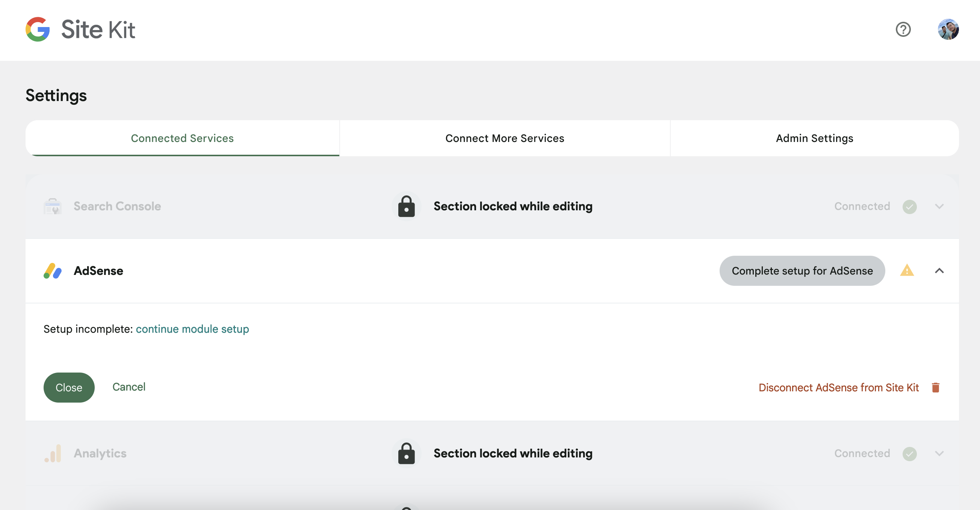Expand the Search Console section chevron

939,206
